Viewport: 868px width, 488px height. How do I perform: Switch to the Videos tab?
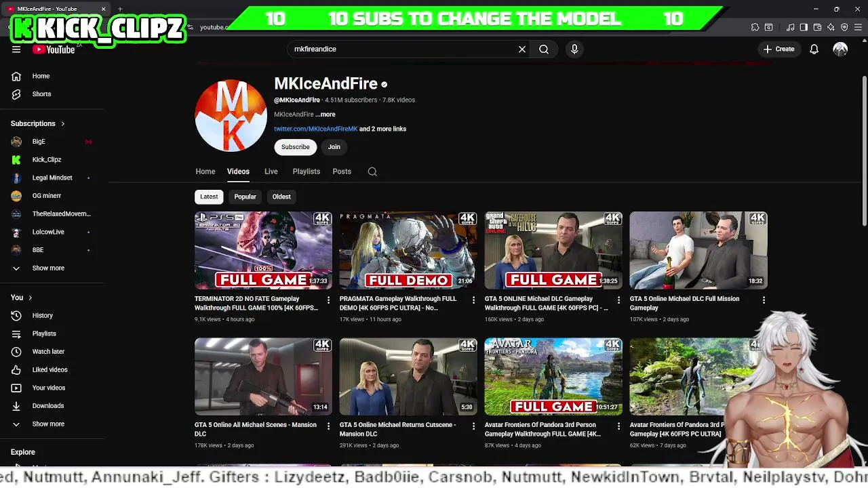[x=238, y=171]
